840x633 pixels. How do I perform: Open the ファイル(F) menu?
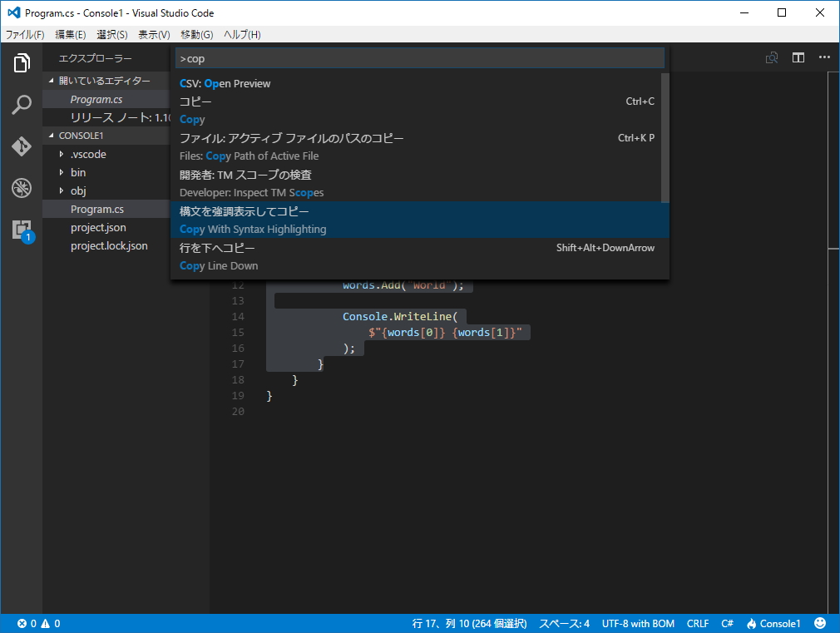pyautogui.click(x=25, y=35)
